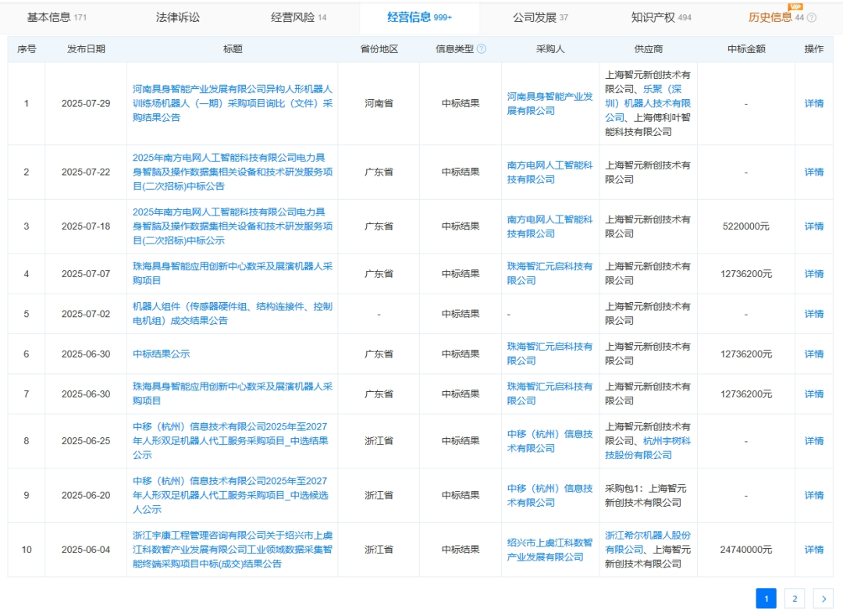Click 详情 for row 7
The height and width of the screenshot is (616, 843).
[814, 394]
